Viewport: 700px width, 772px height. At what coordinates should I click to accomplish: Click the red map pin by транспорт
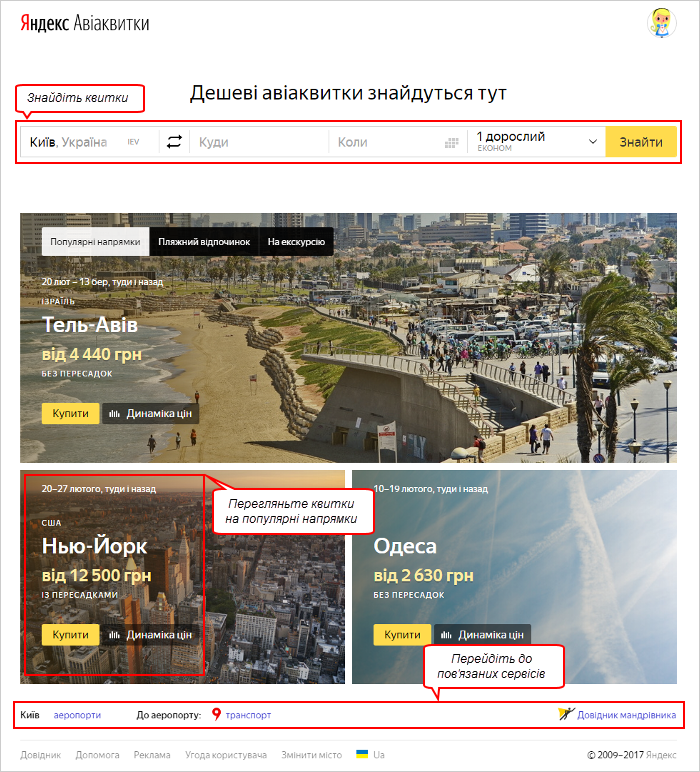pyautogui.click(x=216, y=714)
